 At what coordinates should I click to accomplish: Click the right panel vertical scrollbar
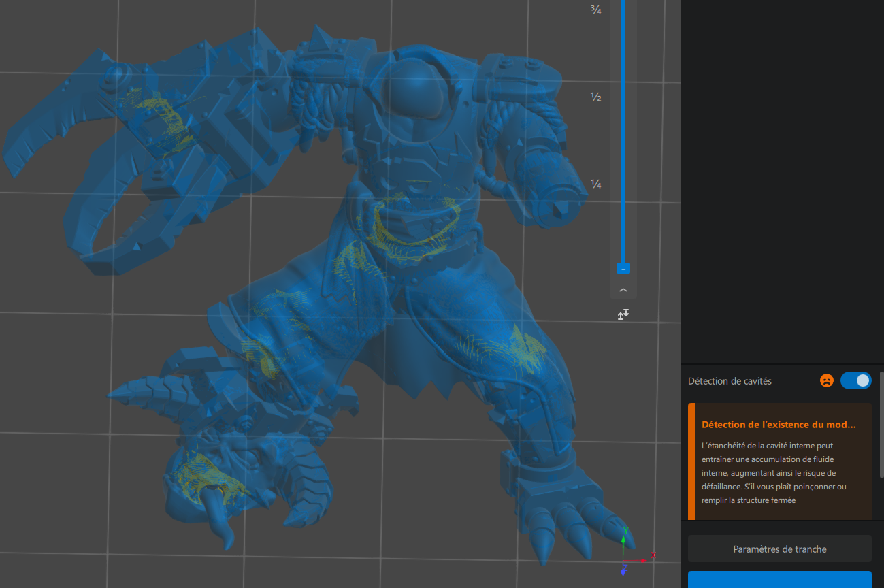[x=881, y=425]
